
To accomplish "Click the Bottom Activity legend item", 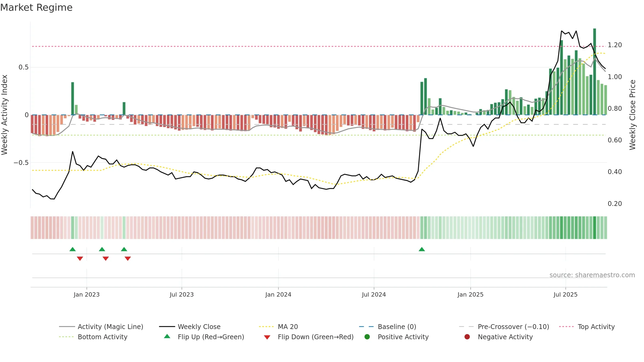I will coord(93,337).
